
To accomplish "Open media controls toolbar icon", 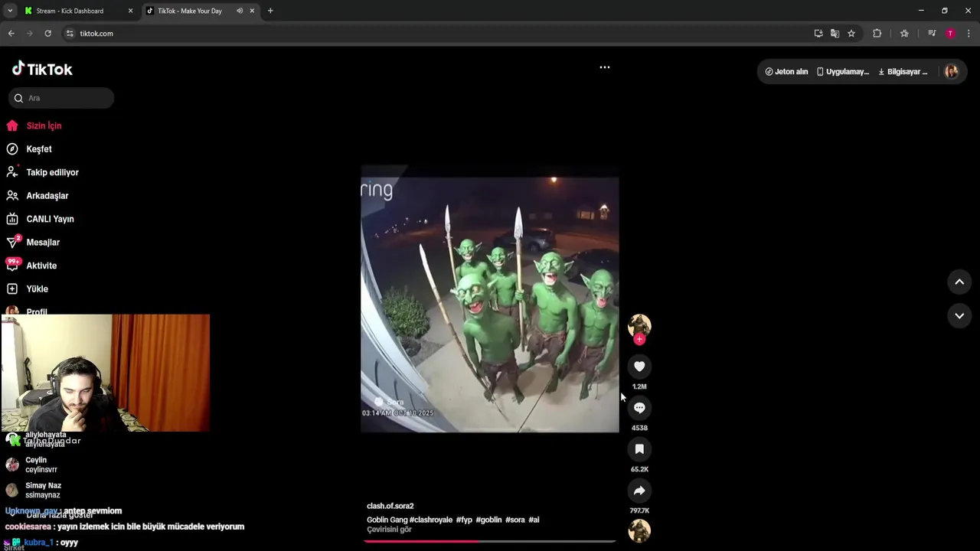I will pos(932,34).
